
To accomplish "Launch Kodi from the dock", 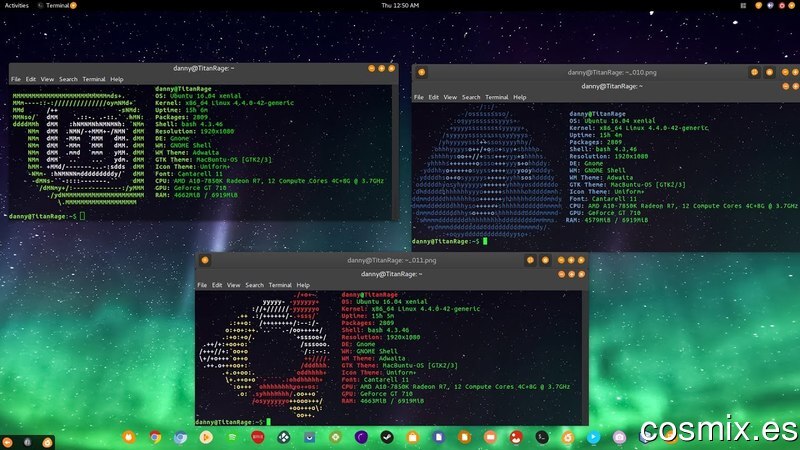I will click(x=284, y=437).
